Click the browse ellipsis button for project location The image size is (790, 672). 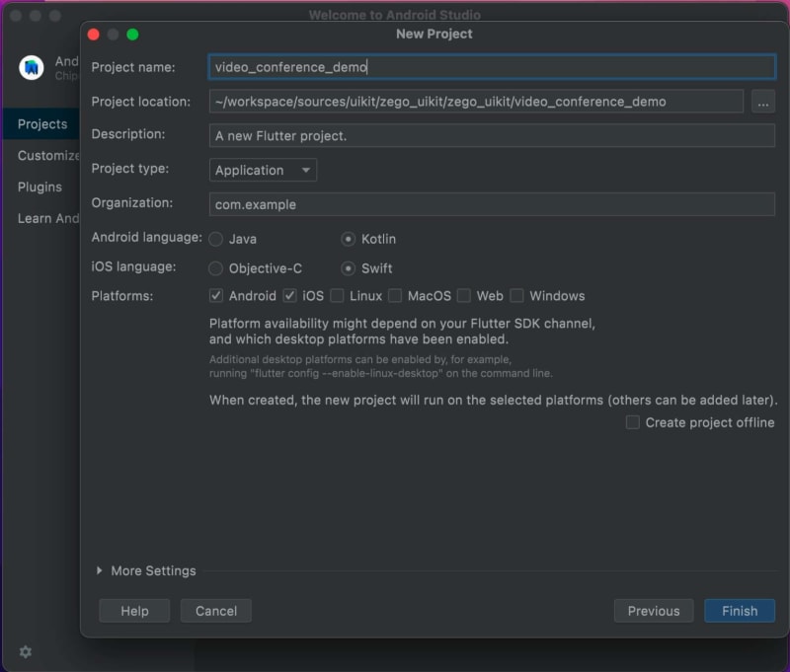762,102
